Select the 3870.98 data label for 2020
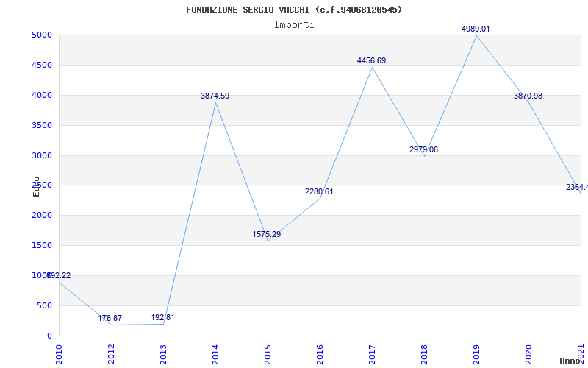Screen dimensions: 588x368 [528, 96]
